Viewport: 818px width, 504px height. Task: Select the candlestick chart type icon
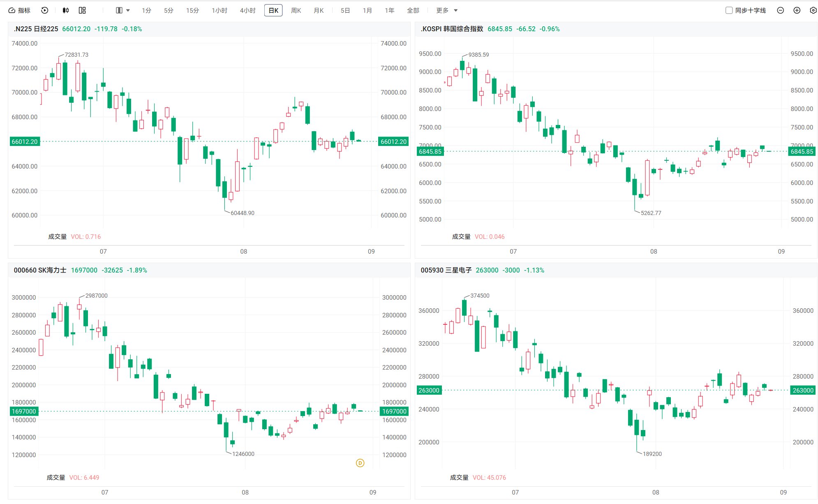(66, 10)
